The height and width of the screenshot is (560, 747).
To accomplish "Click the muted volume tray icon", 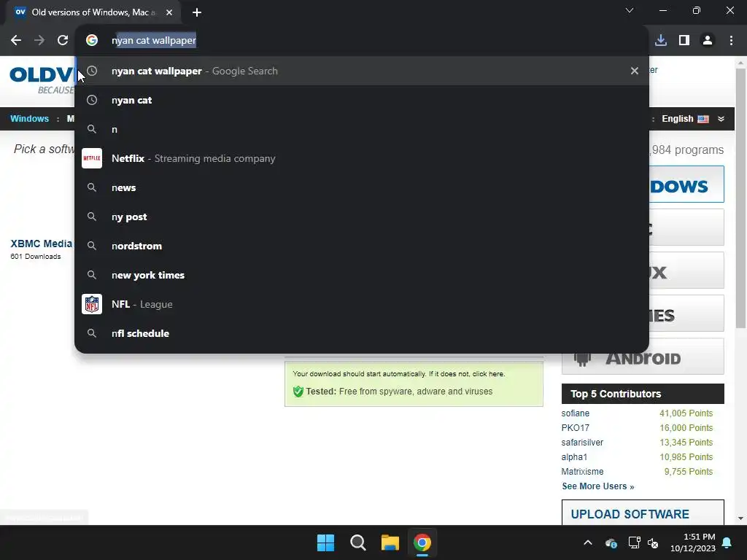I will [x=653, y=542].
